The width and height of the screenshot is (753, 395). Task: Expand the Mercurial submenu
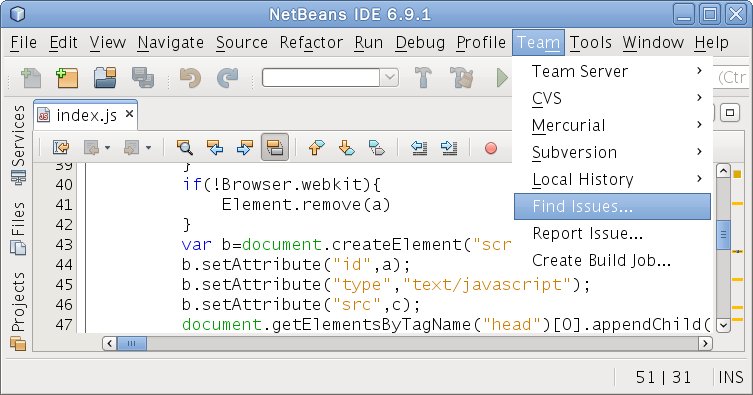click(612, 125)
